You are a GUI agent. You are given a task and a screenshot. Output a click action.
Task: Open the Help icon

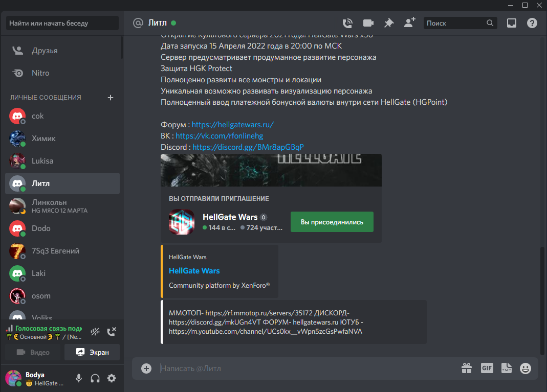[532, 23]
